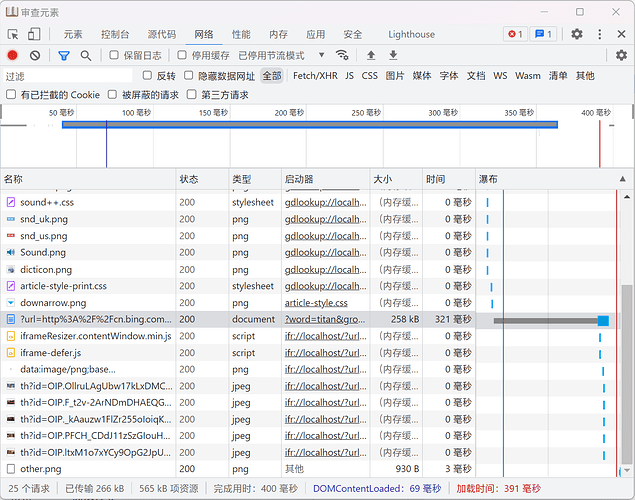
Task: Export HAR file with download arrow
Action: [393, 55]
